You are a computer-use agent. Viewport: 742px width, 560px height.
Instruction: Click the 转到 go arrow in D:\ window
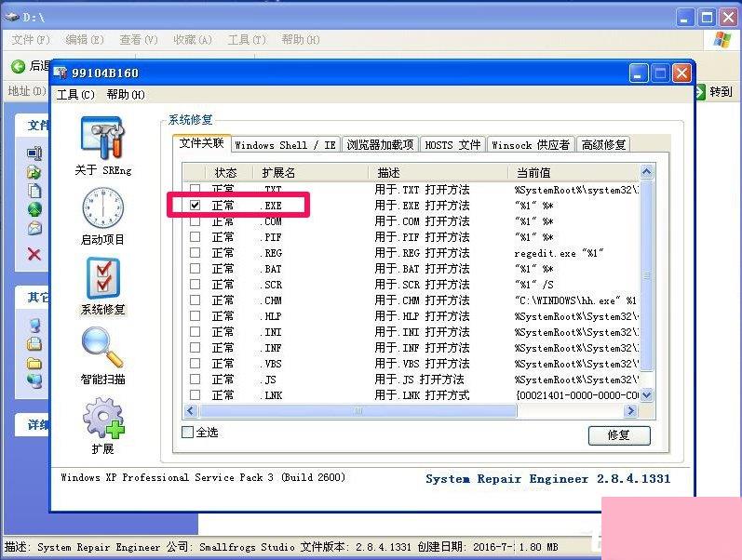click(x=701, y=91)
